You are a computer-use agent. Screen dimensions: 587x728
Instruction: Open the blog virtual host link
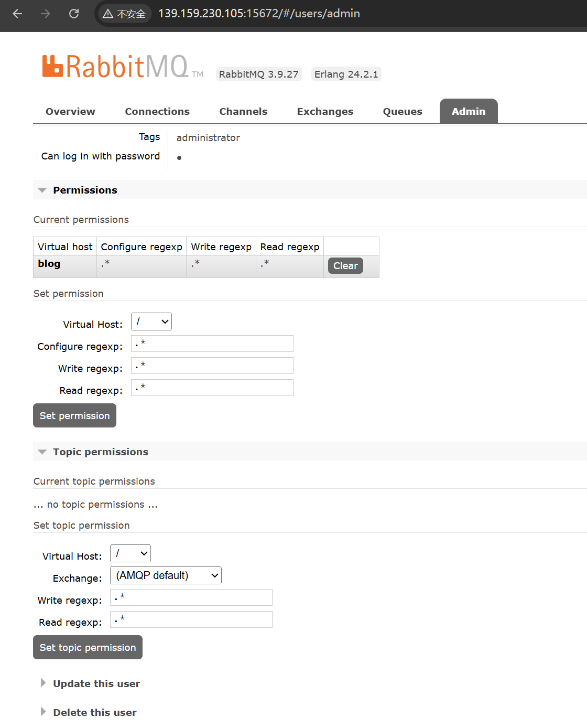[49, 264]
